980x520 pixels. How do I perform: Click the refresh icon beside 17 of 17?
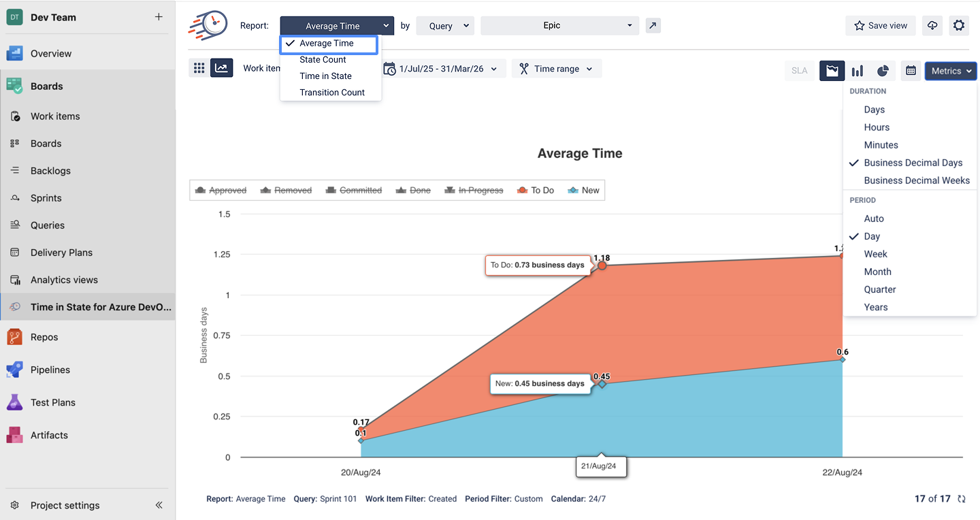point(962,499)
